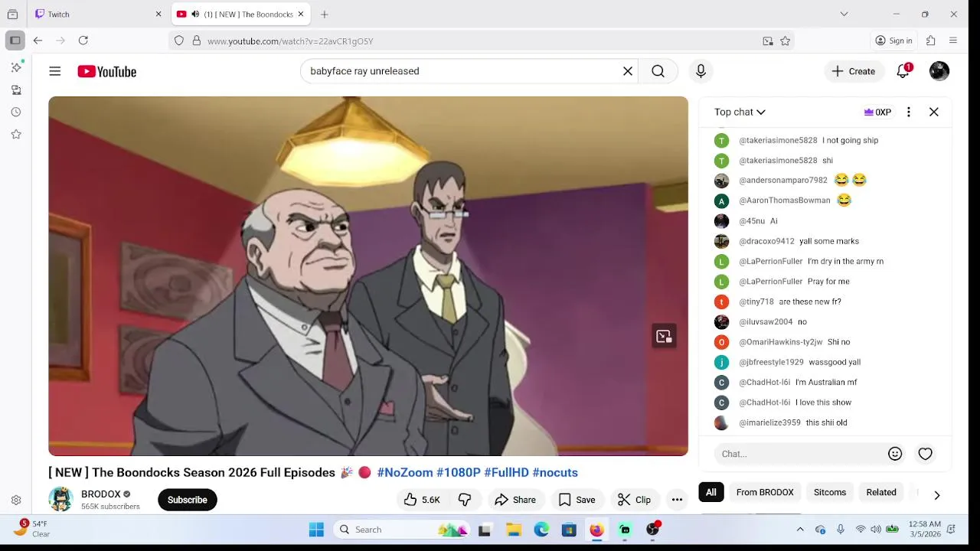Start voice search with the microphone
980x551 pixels.
tap(701, 71)
